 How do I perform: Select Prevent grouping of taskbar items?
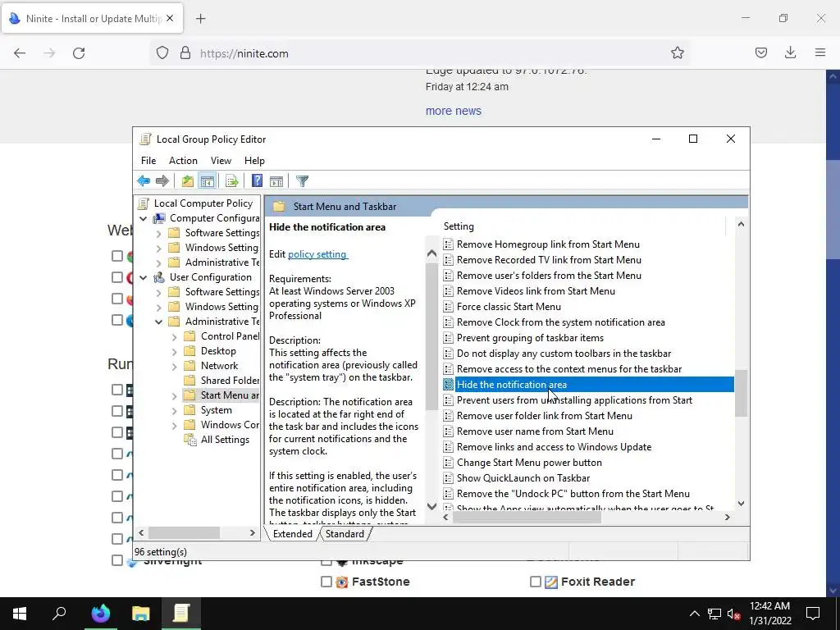click(x=531, y=338)
